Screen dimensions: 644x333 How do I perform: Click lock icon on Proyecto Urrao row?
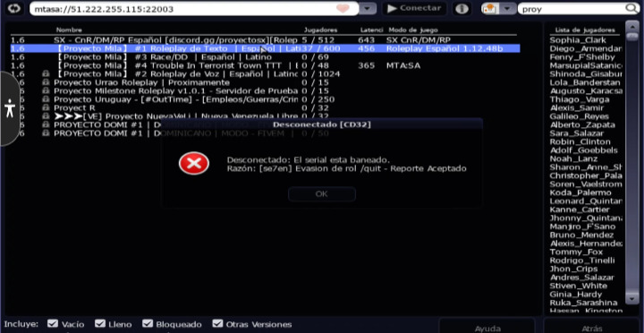[x=46, y=82]
